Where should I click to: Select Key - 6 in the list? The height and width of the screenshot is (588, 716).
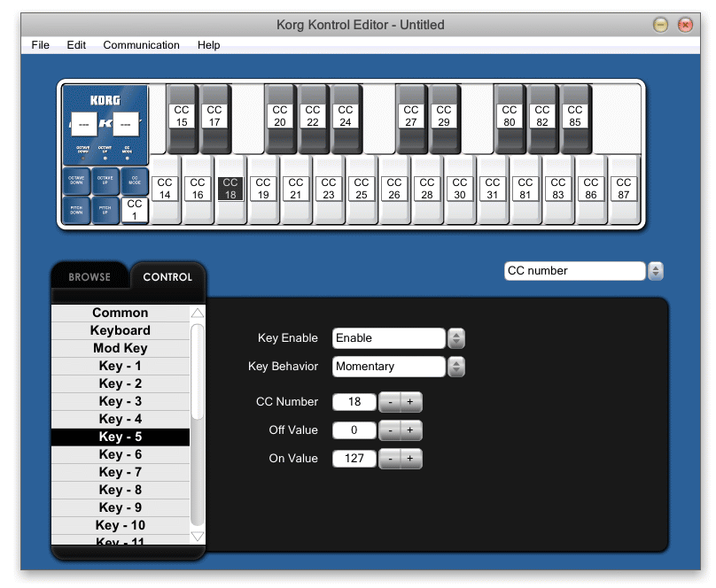(121, 455)
